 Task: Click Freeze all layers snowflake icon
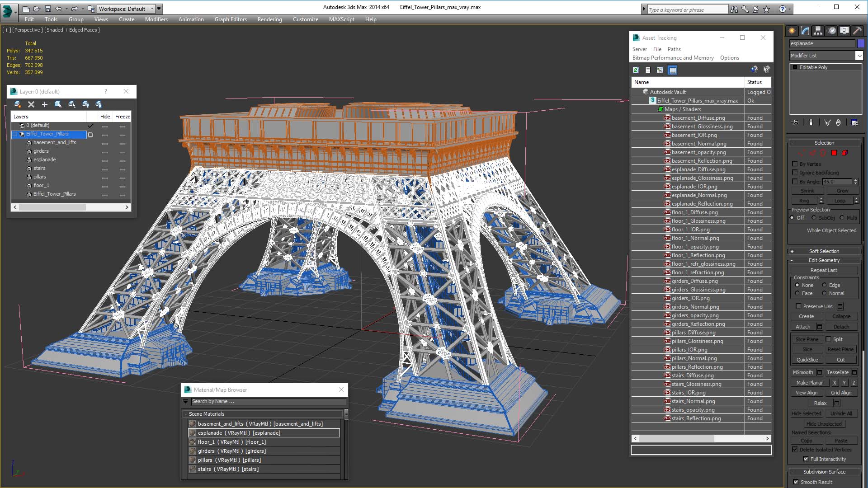click(x=99, y=104)
